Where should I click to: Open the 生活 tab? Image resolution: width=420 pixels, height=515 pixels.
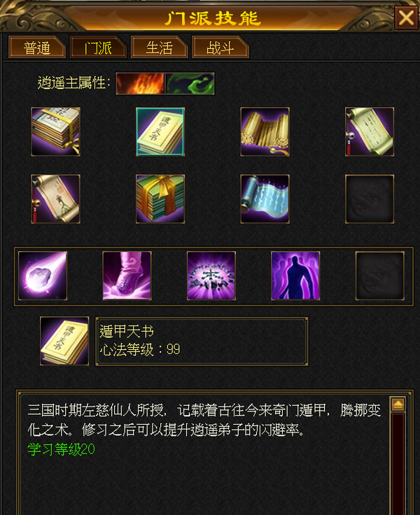159,48
